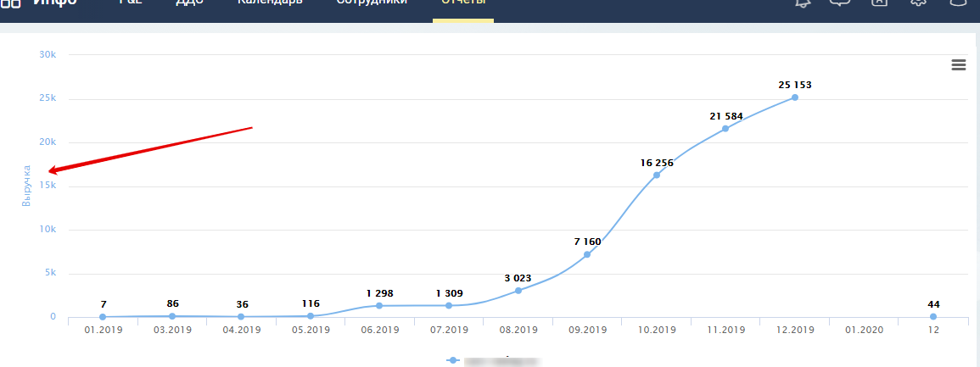Toggle the blurred series legend item
980x367 pixels.
click(x=494, y=361)
